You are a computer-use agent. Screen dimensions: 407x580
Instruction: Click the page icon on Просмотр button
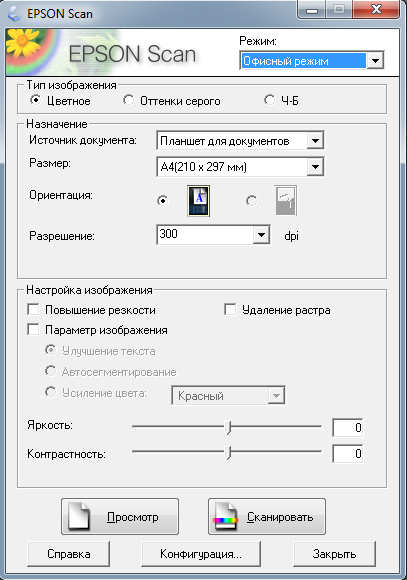[x=80, y=516]
